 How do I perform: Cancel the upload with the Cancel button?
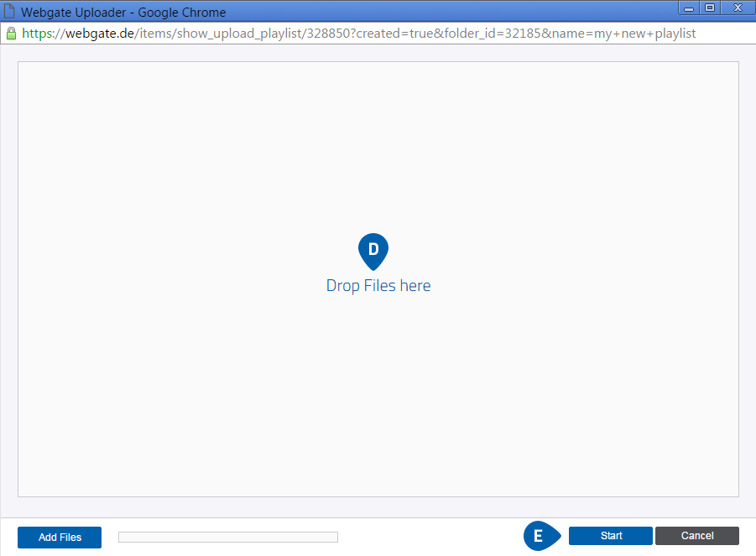tap(696, 536)
